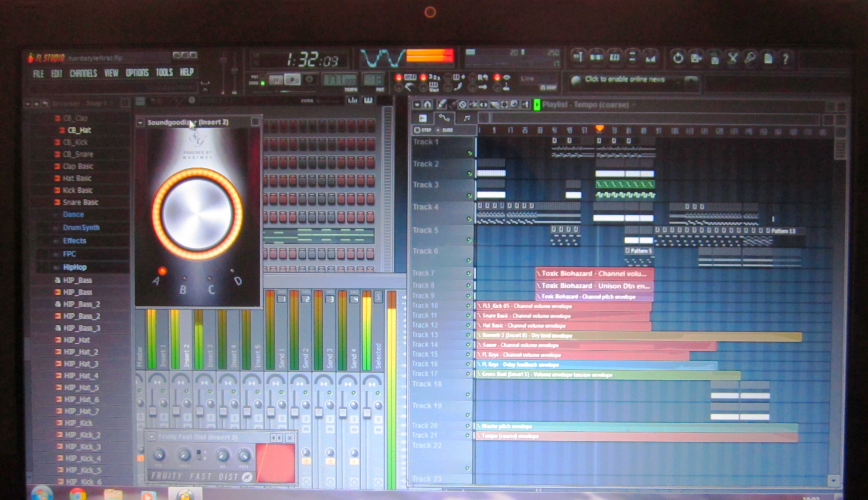Click the orange timeline position marker
868x500 pixels.
coord(599,128)
